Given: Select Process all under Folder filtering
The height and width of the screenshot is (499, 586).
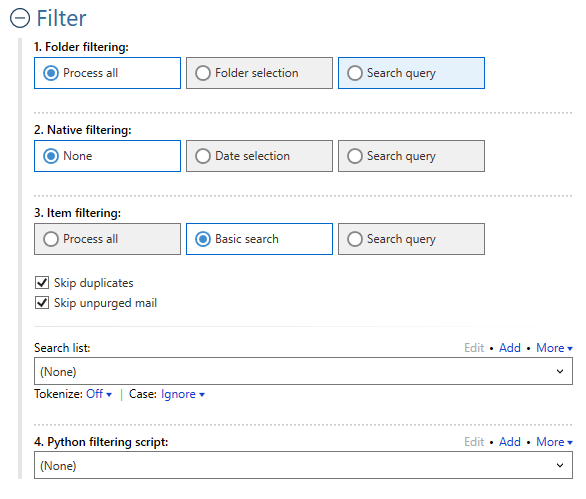Looking at the screenshot, I should point(107,73).
